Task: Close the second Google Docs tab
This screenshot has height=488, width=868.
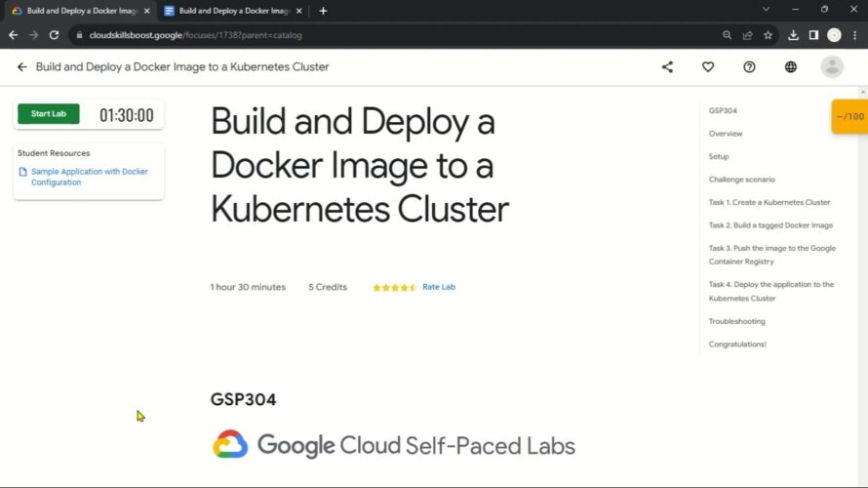Action: tap(299, 11)
